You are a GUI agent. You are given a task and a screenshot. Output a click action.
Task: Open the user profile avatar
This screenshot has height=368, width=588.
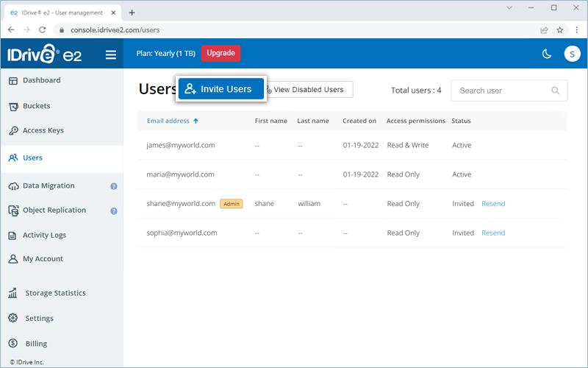pos(572,54)
